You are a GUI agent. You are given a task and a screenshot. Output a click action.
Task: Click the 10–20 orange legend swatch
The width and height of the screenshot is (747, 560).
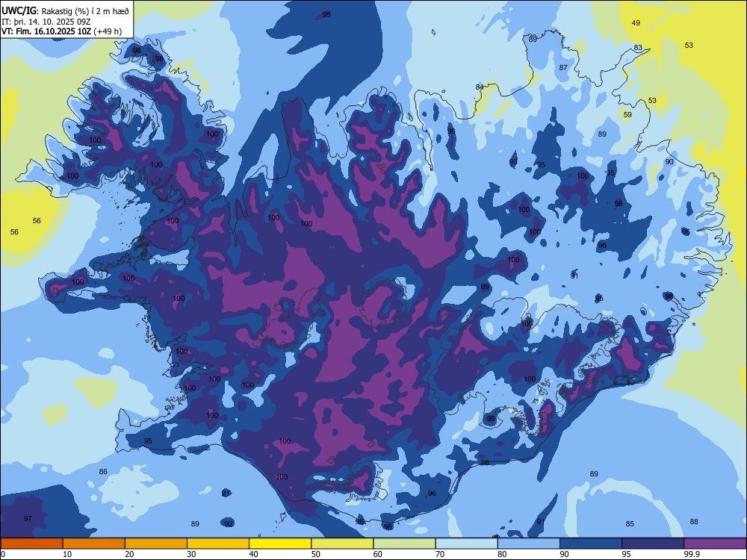(x=94, y=544)
